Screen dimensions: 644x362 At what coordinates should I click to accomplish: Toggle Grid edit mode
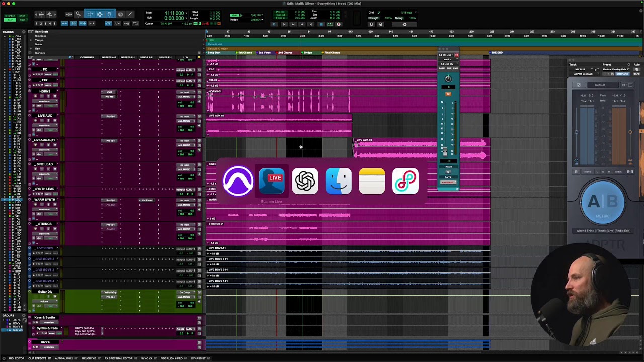pos(22,21)
